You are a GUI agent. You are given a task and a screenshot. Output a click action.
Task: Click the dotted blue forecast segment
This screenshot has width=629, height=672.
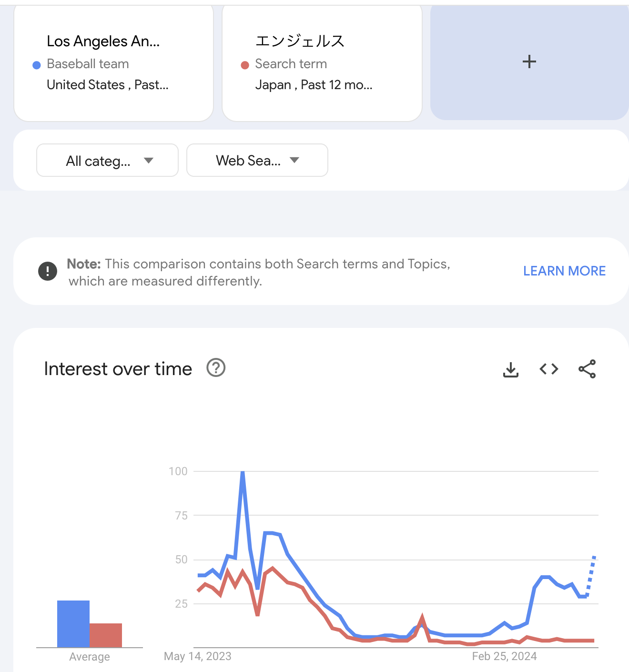[x=591, y=576]
